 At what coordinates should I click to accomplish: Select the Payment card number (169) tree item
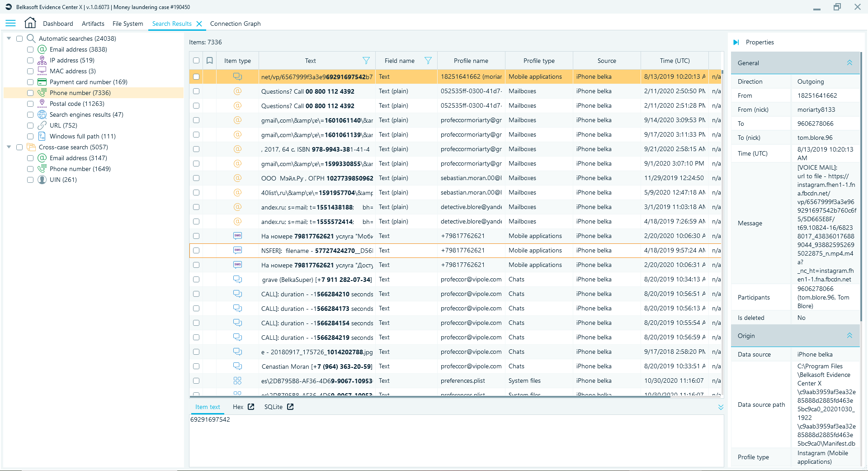(89, 82)
